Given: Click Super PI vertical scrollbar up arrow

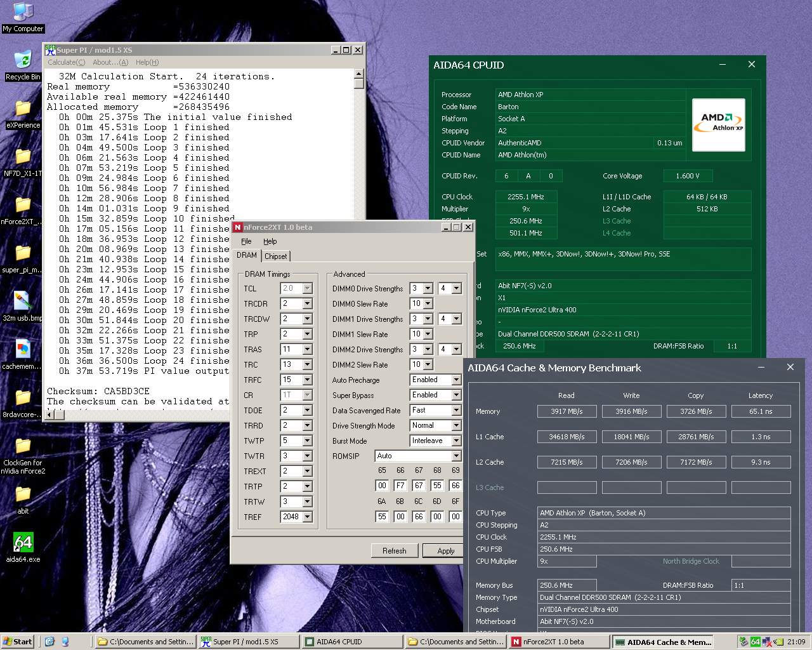Looking at the screenshot, I should tap(358, 74).
